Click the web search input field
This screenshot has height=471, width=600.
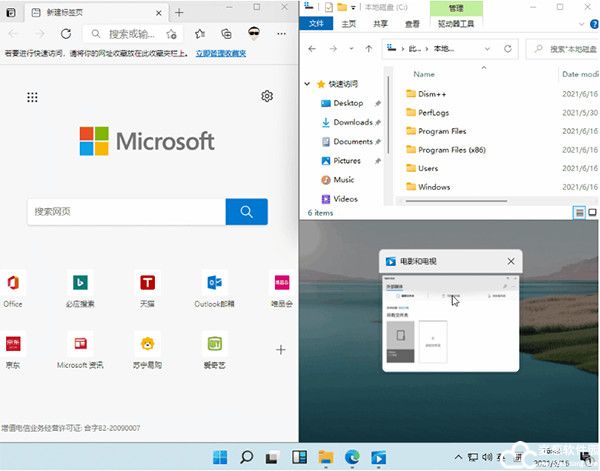tap(127, 212)
